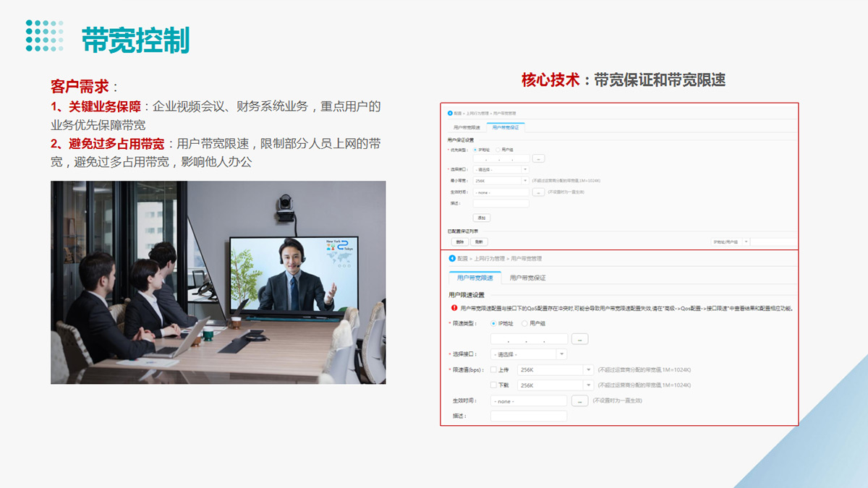Image resolution: width=868 pixels, height=488 pixels.
Task: Click the IP address field under 限速类型
Action: tap(529, 338)
